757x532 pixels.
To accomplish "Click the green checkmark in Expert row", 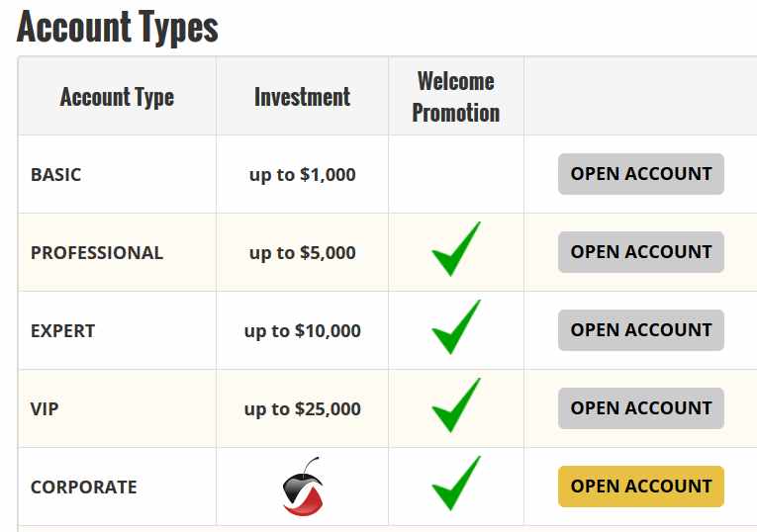I will click(456, 327).
